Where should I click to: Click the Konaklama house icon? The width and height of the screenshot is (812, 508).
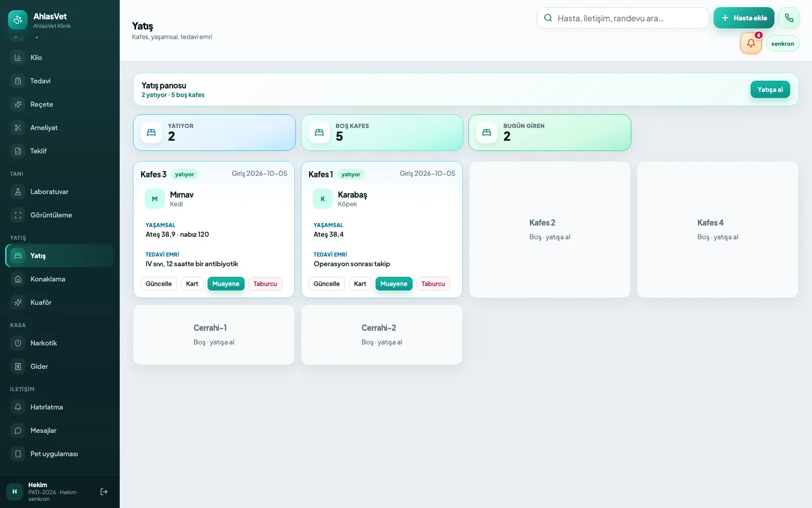(x=18, y=279)
